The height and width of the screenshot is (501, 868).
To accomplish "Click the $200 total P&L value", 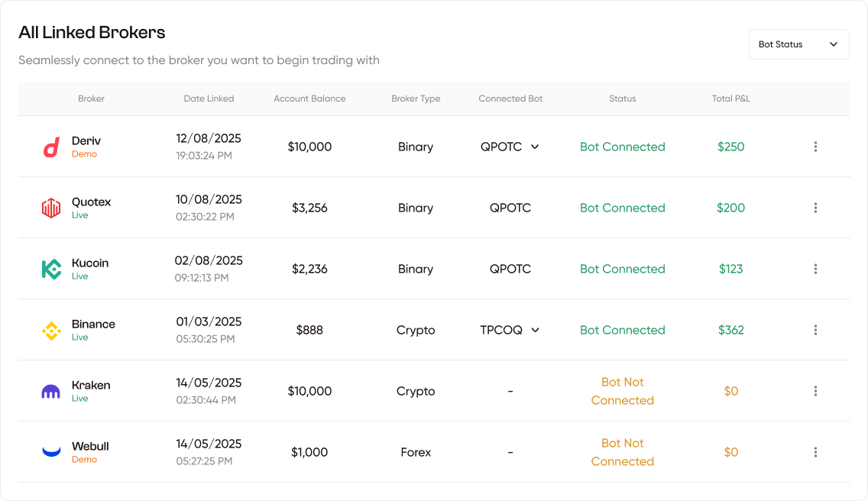I will [x=730, y=208].
